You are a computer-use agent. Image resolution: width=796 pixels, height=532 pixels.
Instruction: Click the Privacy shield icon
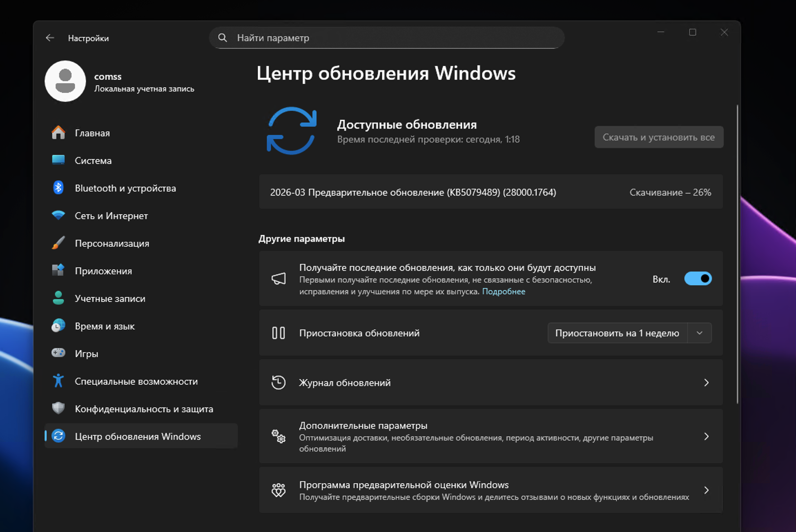point(58,408)
